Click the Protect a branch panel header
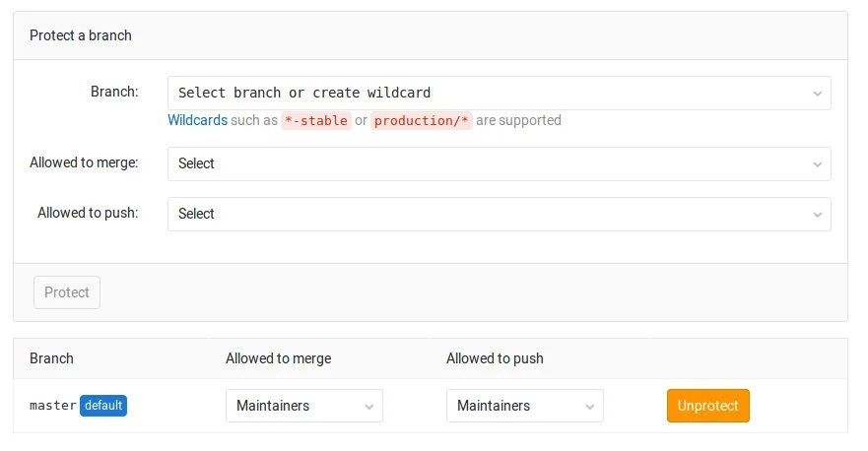This screenshot has height=451, width=868. click(x=81, y=35)
